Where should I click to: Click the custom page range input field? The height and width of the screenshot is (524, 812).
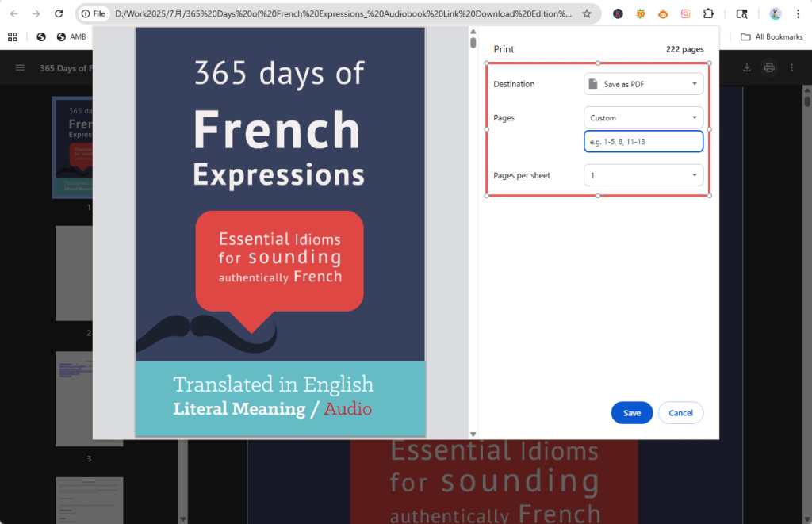[x=643, y=141]
